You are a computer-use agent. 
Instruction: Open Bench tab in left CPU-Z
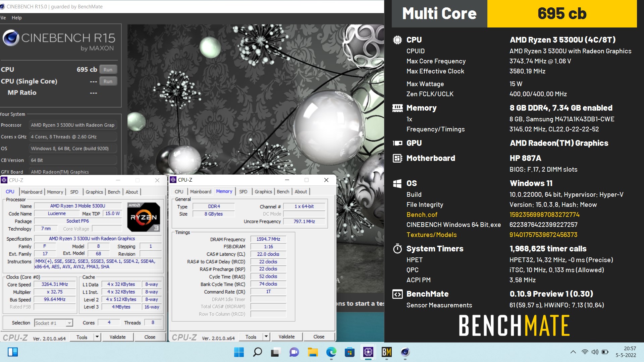pos(114,192)
